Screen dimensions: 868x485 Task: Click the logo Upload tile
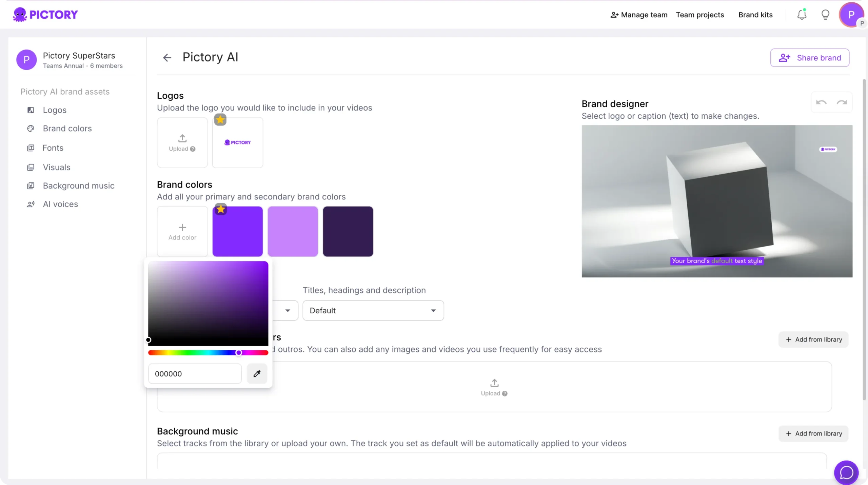182,142
